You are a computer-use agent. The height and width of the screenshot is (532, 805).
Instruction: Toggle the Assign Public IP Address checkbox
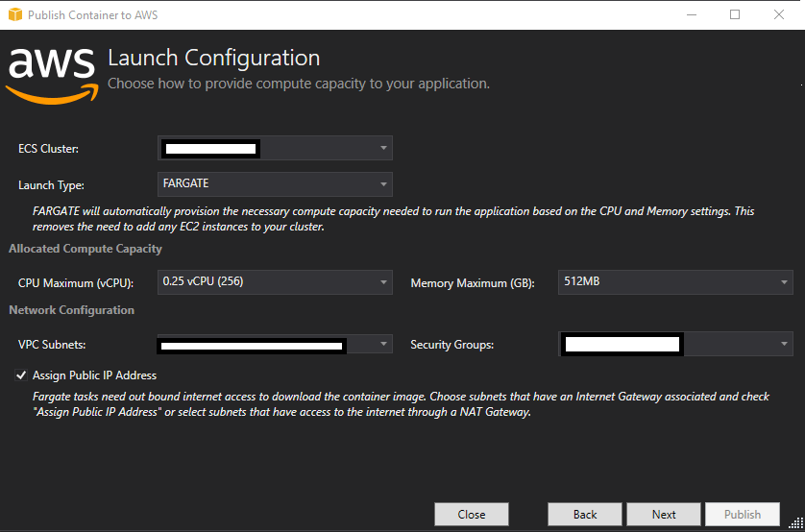click(x=21, y=375)
